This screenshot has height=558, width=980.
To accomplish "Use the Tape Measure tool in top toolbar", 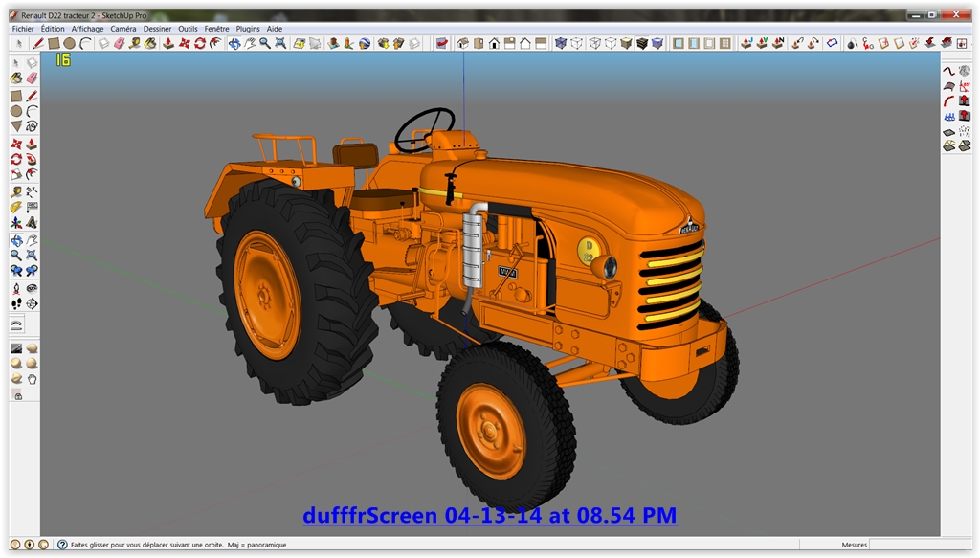I will pyautogui.click(x=134, y=43).
